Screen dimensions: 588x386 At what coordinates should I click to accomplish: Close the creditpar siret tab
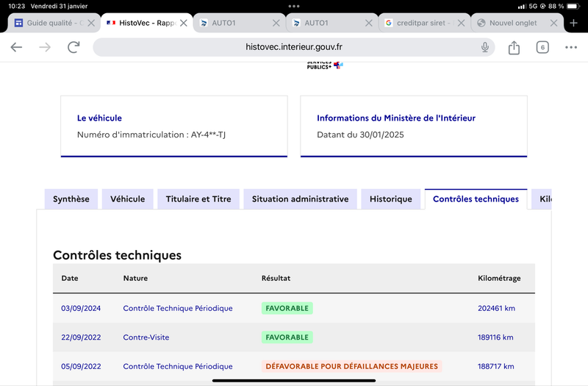(462, 23)
